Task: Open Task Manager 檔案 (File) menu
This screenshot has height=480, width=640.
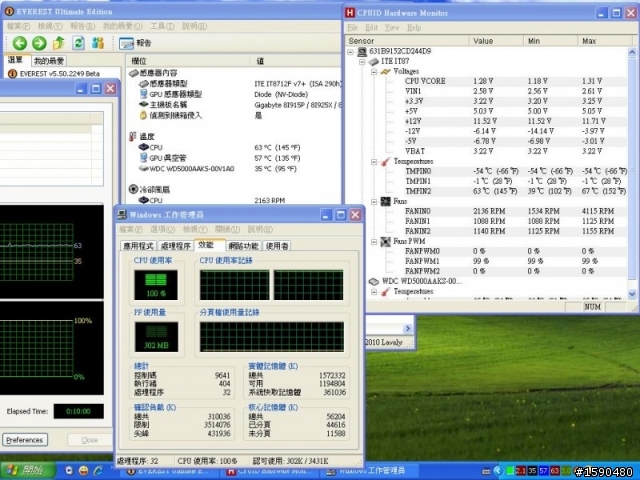Action: [x=131, y=229]
